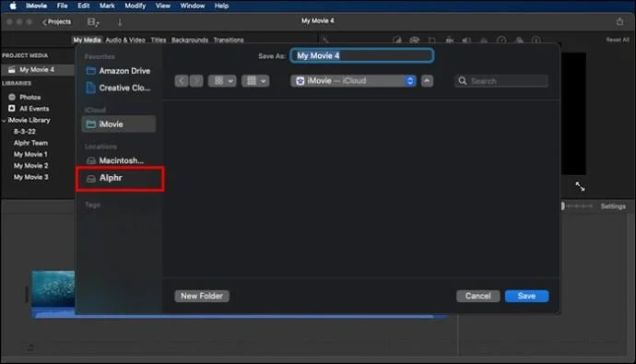
Task: Click the stabilization camera icon
Action: 450,41
